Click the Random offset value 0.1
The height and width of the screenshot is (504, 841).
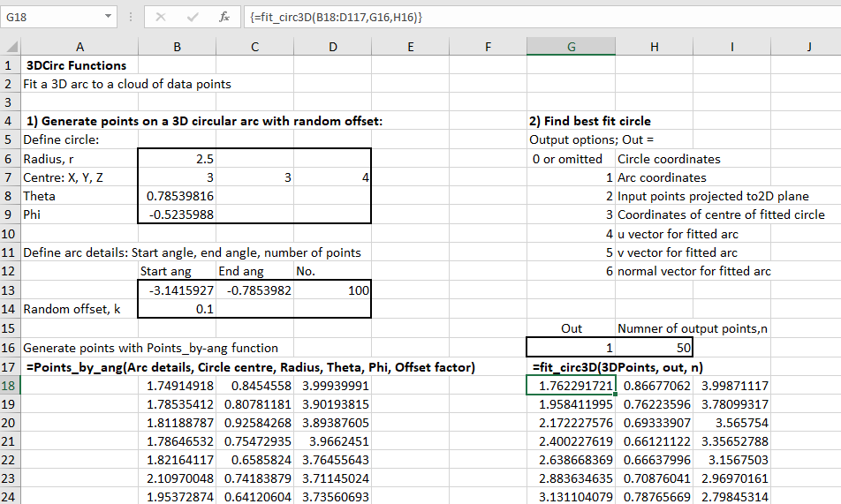(178, 309)
